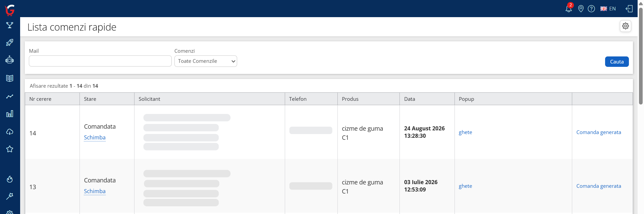Focus the Mail input field
This screenshot has height=214, width=644.
(x=100, y=61)
